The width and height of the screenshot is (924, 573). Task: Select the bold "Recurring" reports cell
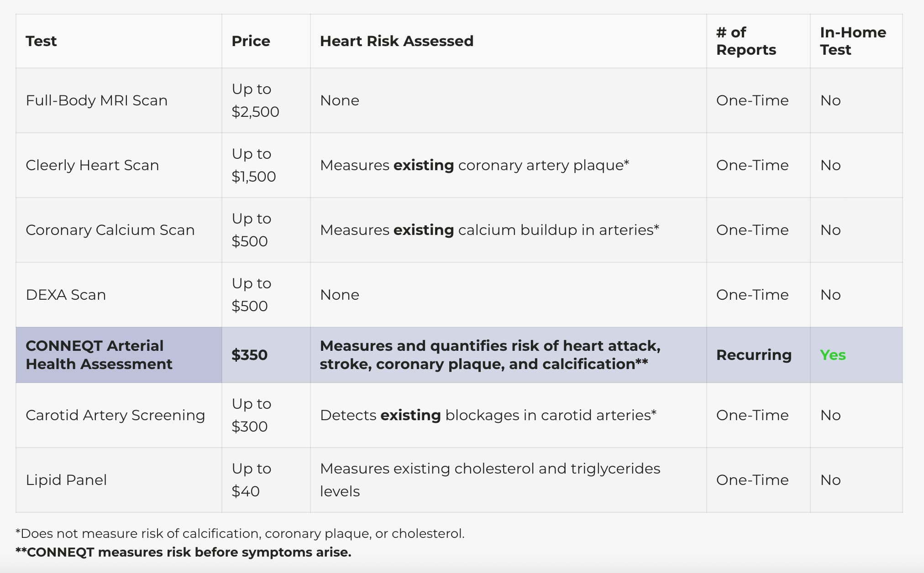(754, 355)
